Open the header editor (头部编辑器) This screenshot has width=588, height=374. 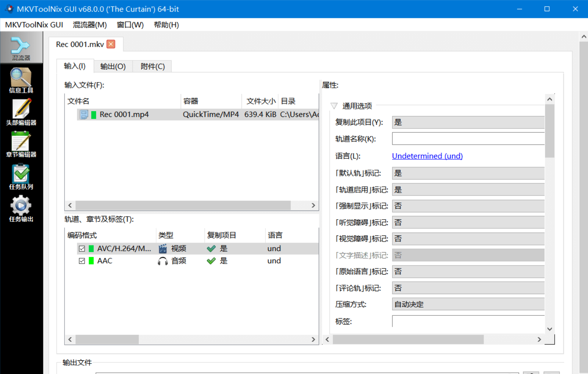point(21,112)
